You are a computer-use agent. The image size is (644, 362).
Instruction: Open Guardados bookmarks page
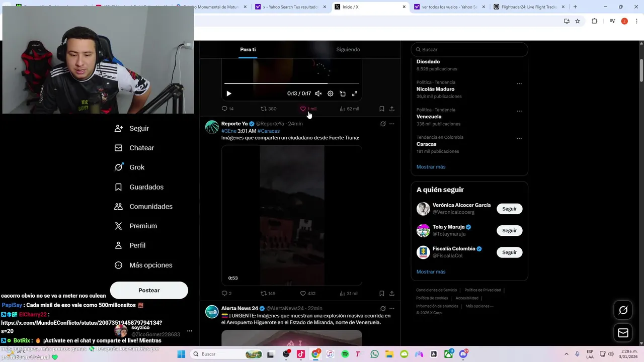[x=139, y=187]
